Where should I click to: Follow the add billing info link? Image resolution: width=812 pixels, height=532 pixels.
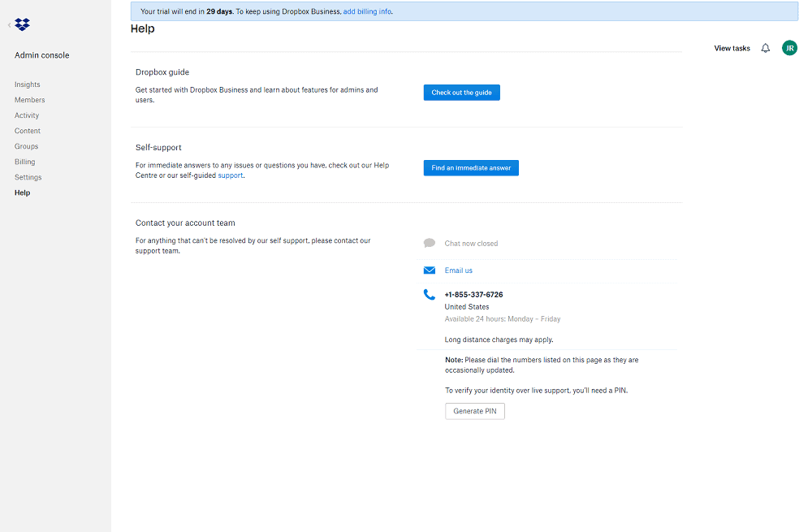click(367, 11)
